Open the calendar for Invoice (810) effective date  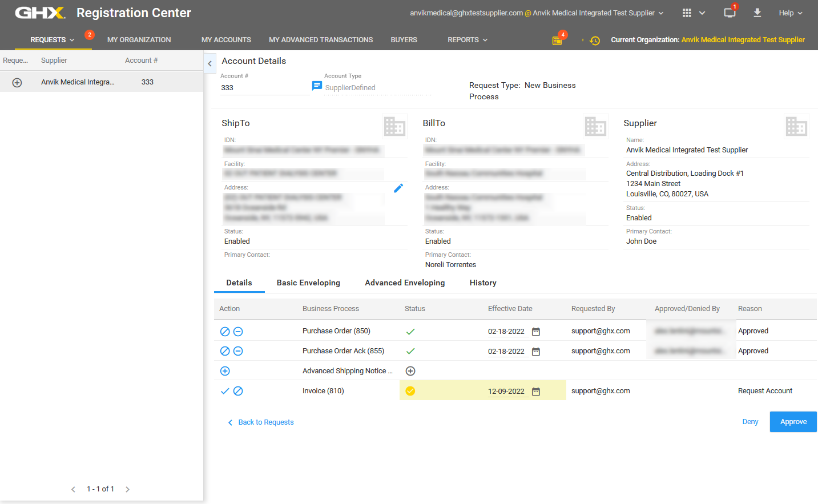coord(535,392)
